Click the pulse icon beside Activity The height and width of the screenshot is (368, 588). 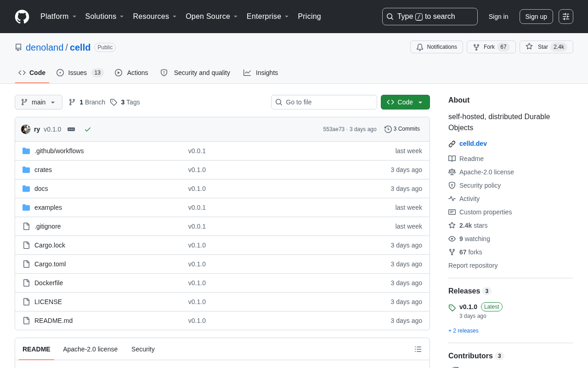click(452, 199)
